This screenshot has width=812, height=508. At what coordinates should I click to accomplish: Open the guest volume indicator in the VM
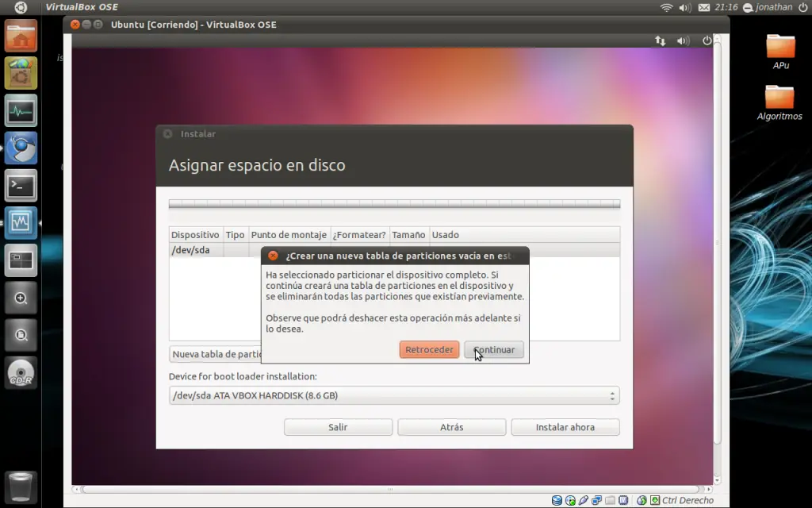(x=683, y=40)
